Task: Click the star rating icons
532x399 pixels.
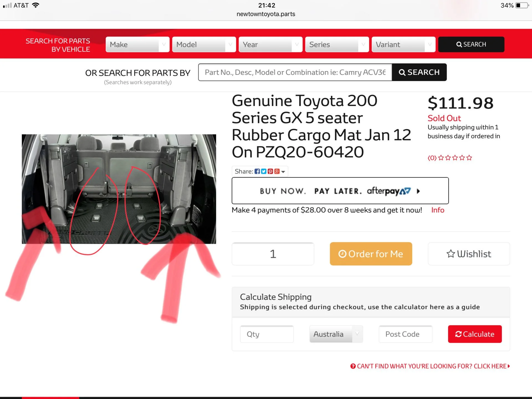Action: [x=455, y=158]
